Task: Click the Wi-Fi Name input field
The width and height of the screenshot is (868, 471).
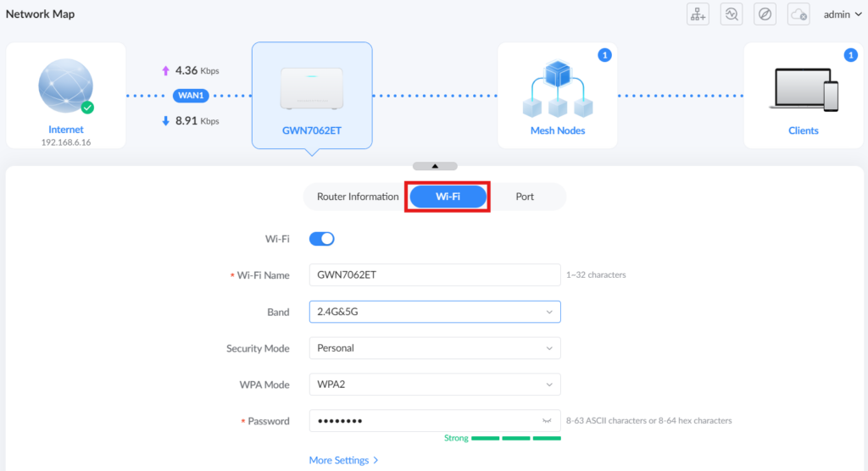Action: pyautogui.click(x=435, y=275)
